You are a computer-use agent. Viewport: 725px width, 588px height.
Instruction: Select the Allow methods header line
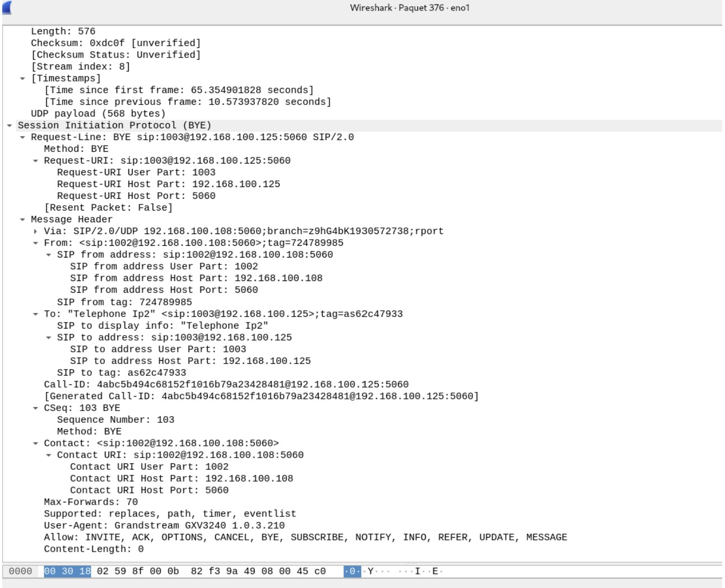(x=305, y=537)
